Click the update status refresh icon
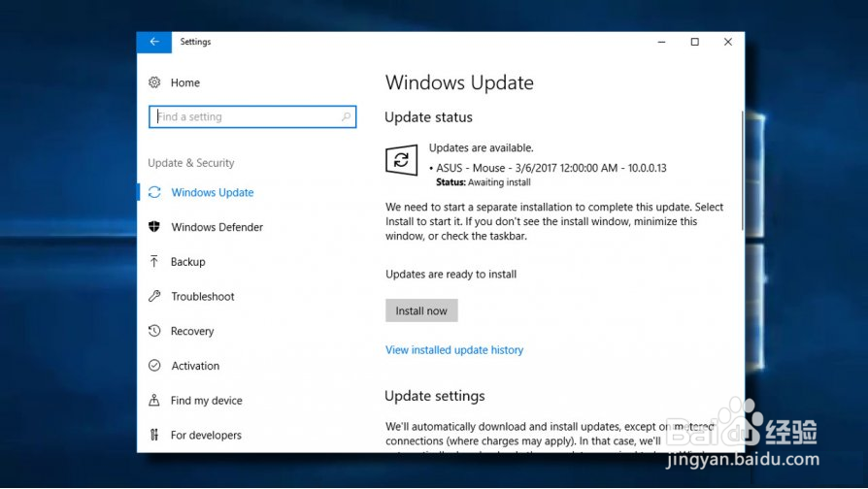 (x=401, y=160)
